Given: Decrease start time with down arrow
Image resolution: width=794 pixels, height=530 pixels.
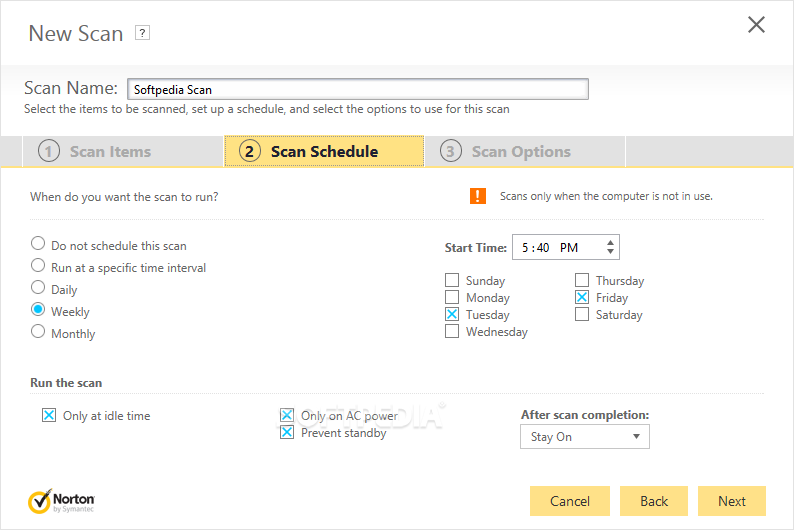Looking at the screenshot, I should click(610, 251).
